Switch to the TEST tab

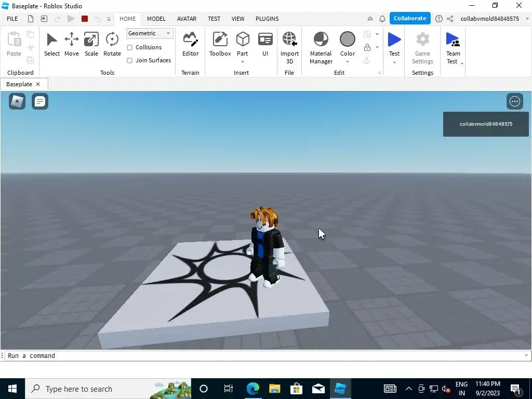[x=214, y=19]
